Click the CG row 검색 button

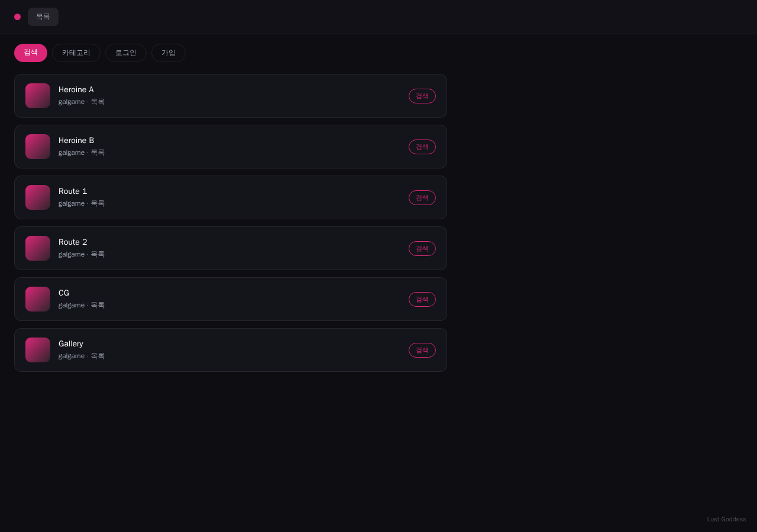[x=422, y=299]
